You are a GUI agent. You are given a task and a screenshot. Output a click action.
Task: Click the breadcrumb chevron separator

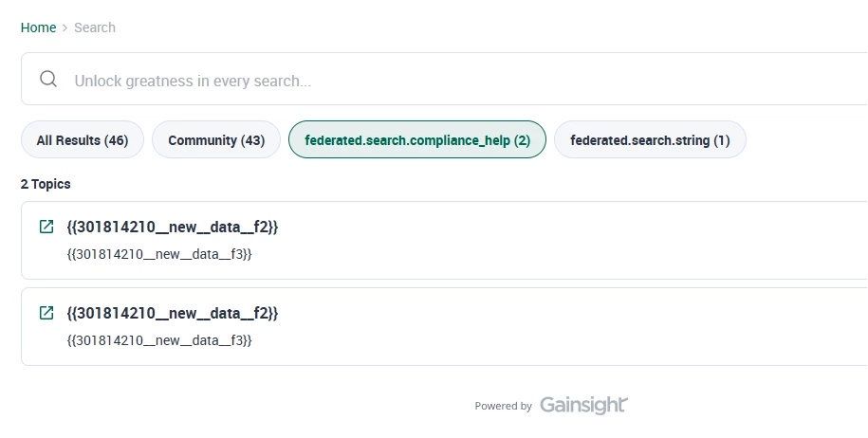click(x=65, y=27)
